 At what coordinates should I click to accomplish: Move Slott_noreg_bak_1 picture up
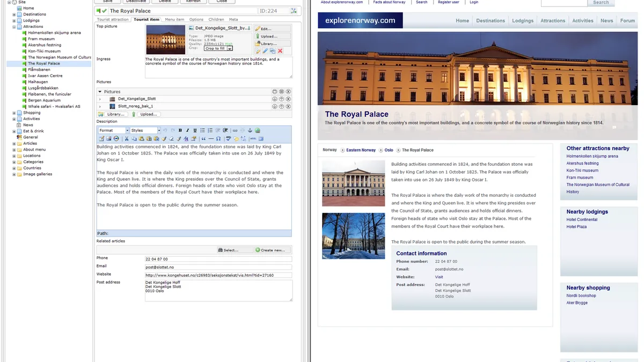[282, 106]
